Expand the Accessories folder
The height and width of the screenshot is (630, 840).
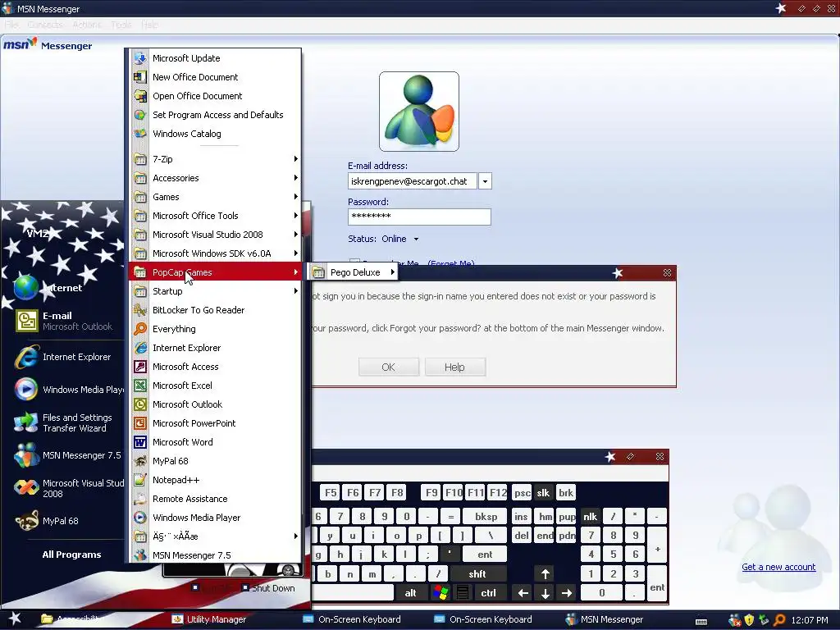(x=214, y=178)
